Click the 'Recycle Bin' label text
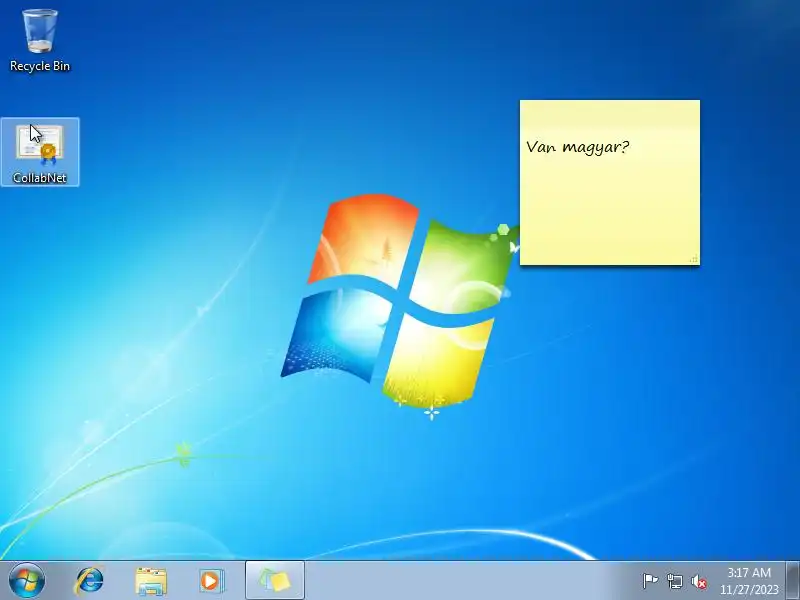This screenshot has height=600, width=800. [x=40, y=66]
